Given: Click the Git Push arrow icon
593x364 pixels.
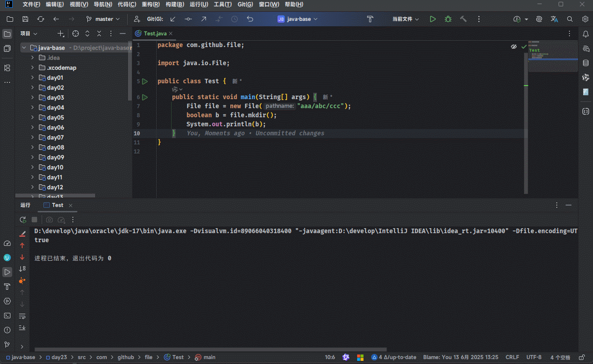Looking at the screenshot, I should [x=204, y=19].
